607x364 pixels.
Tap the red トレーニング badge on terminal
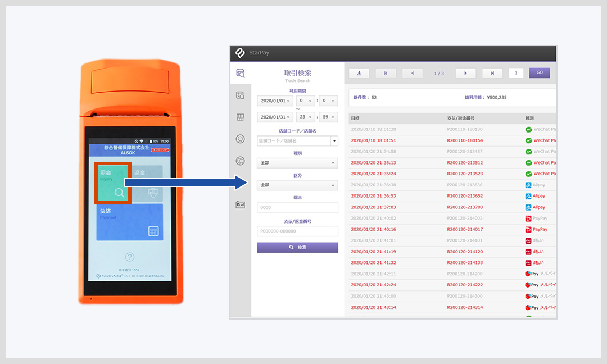tap(160, 149)
